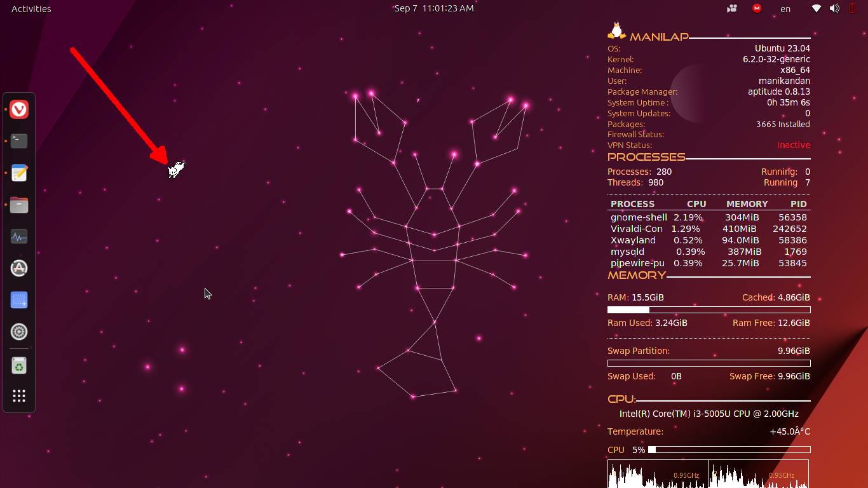This screenshot has height=488, width=868.
Task: Open the clock showing Sep 7 11:01:23 AM
Action: point(434,8)
